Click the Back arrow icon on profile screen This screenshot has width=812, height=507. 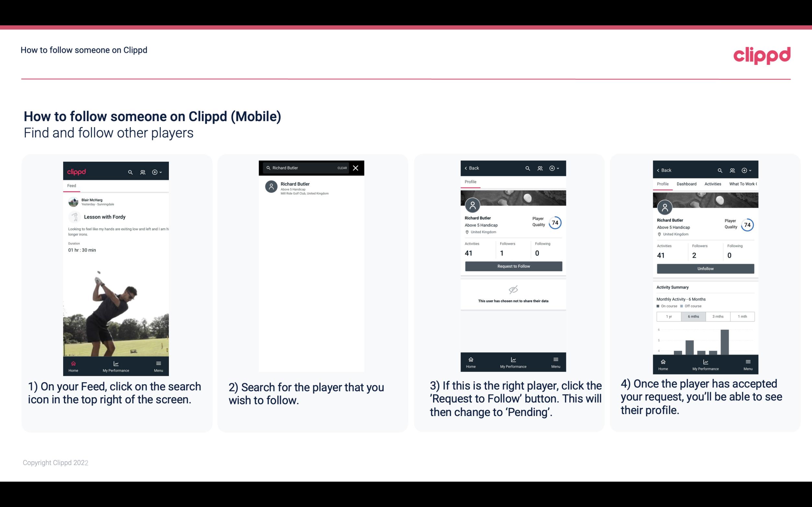pos(467,168)
